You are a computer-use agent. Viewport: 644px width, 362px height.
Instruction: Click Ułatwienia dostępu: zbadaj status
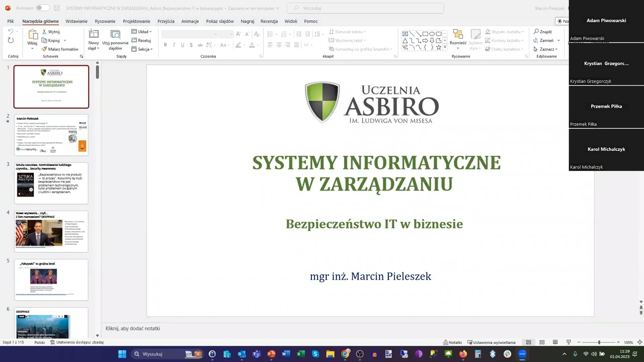[77, 342]
